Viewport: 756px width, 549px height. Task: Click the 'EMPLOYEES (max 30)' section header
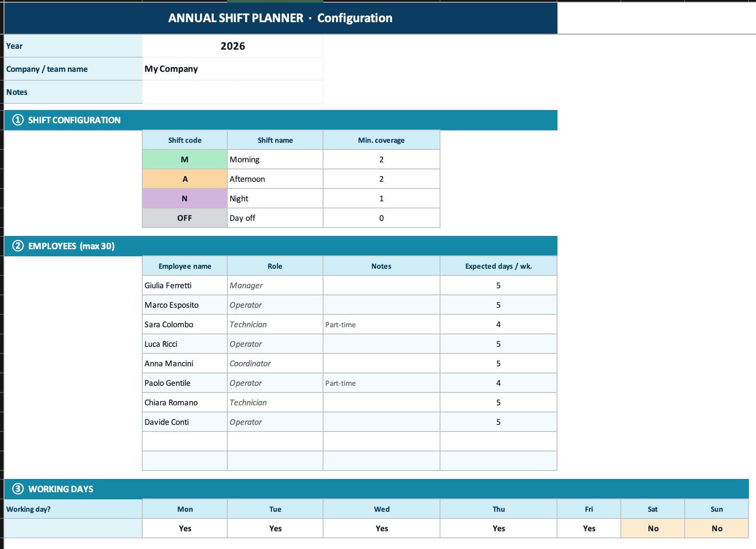click(281, 246)
